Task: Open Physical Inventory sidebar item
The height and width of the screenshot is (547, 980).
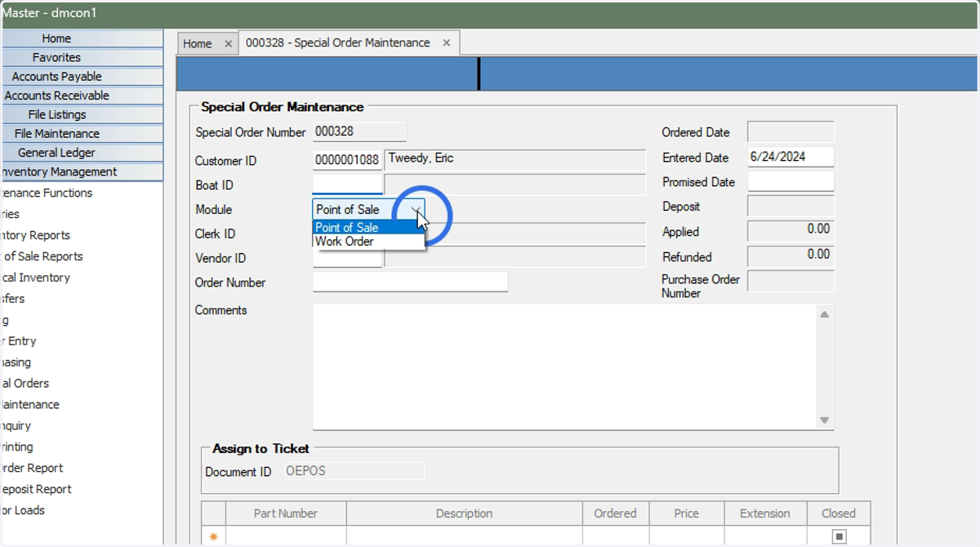Action: (x=35, y=278)
